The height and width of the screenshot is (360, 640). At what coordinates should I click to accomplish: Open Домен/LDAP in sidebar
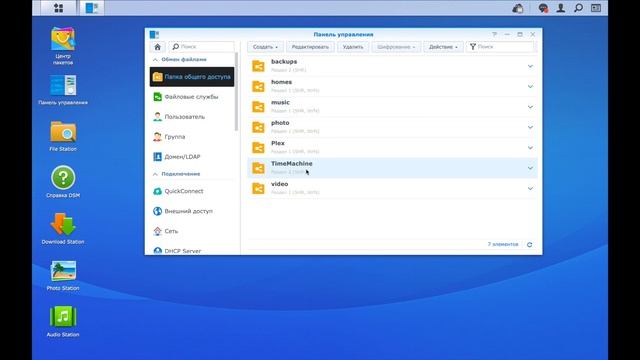tap(192, 157)
